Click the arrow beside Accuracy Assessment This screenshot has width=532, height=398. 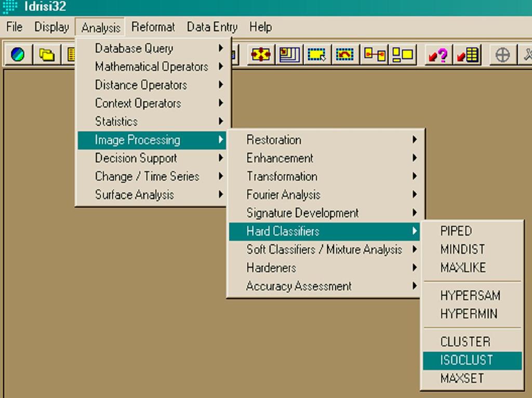415,286
